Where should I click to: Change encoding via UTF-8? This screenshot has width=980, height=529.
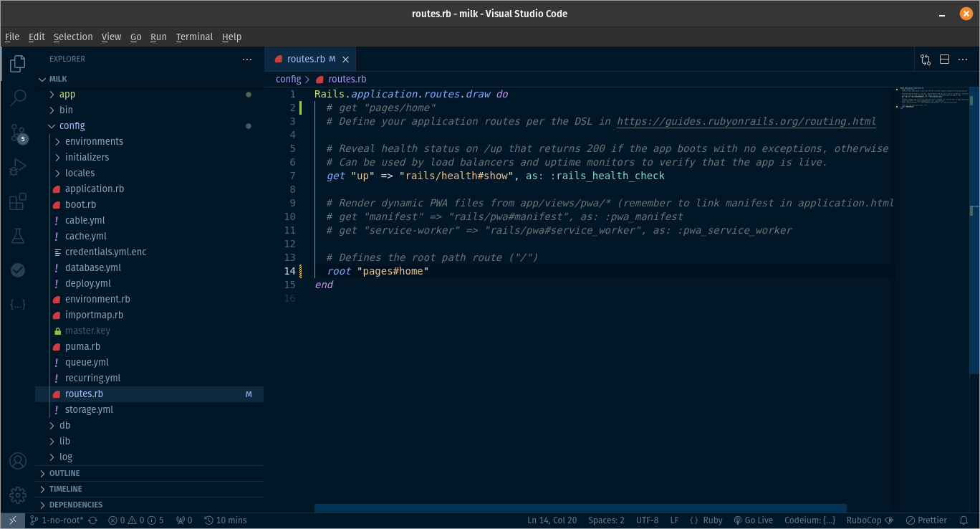pyautogui.click(x=647, y=520)
